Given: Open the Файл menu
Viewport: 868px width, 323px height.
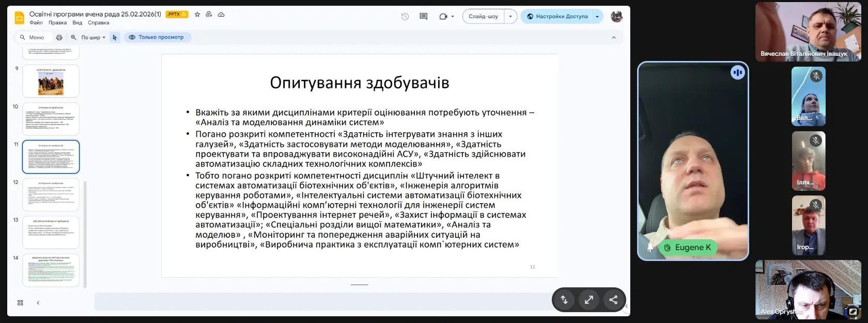Looking at the screenshot, I should click(36, 23).
